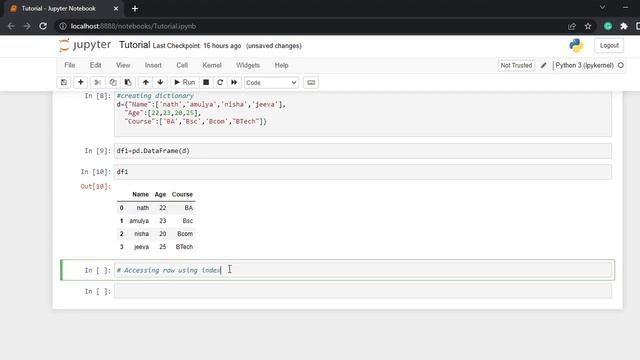Restart kernel and run all cells icon
The width and height of the screenshot is (640, 360).
pyautogui.click(x=234, y=82)
